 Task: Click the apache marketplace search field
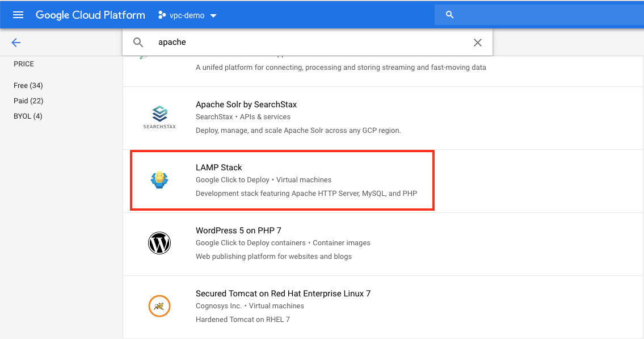click(x=306, y=43)
